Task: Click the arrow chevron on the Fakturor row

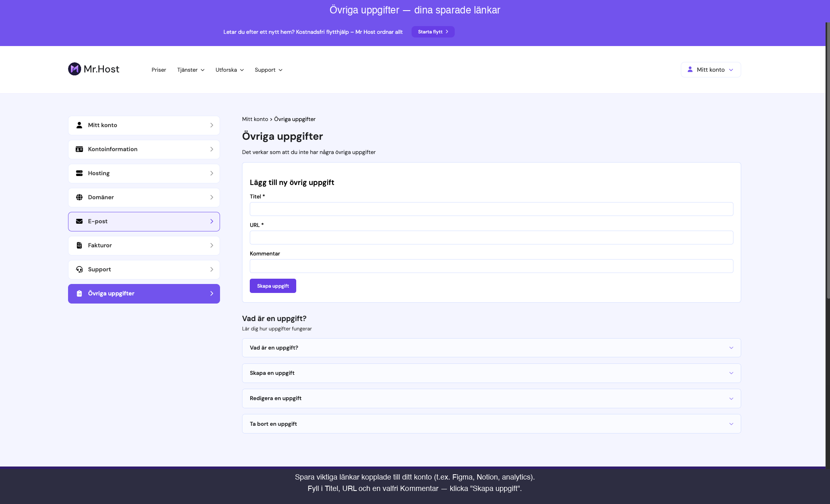Action: (212, 245)
